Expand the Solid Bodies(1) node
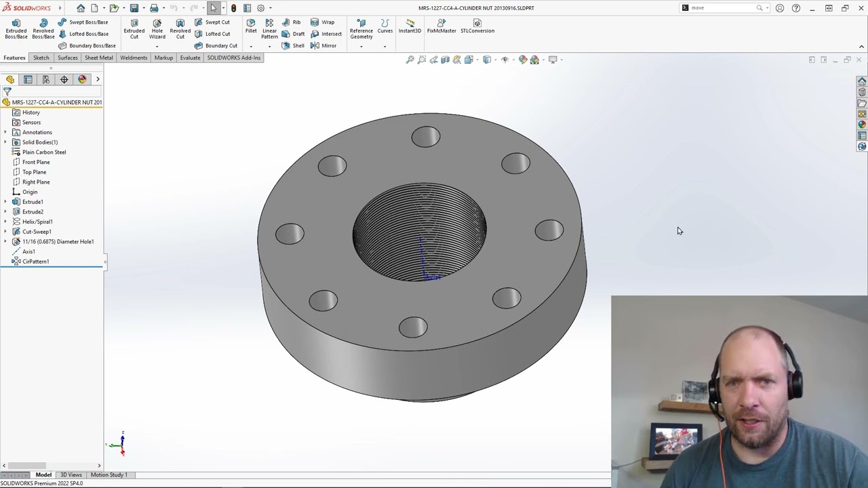 (x=5, y=142)
